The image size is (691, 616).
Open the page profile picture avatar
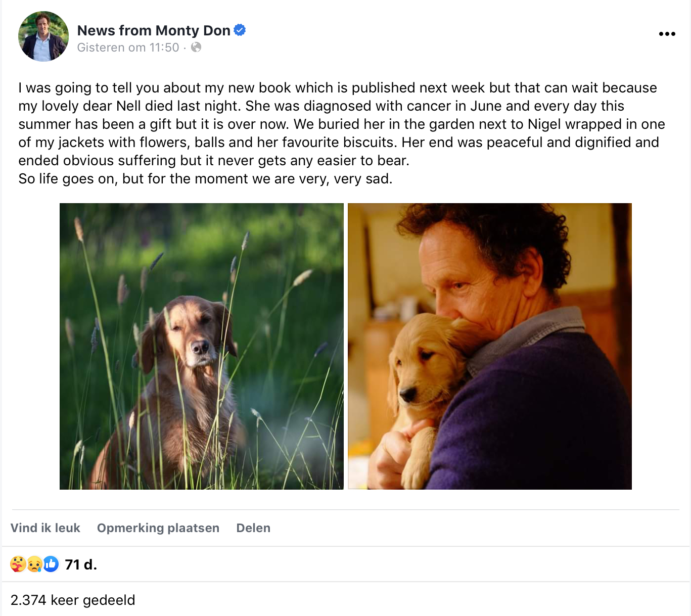pyautogui.click(x=43, y=36)
